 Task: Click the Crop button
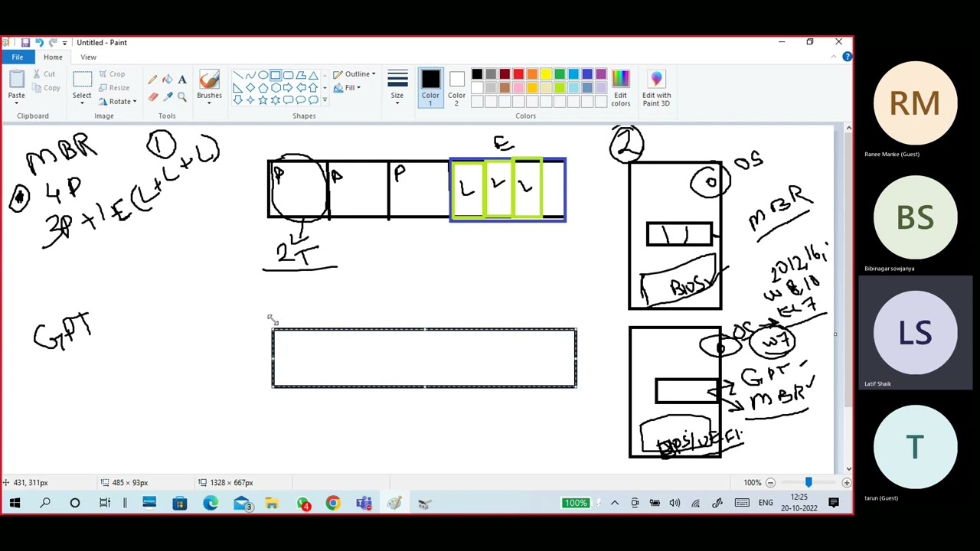[x=111, y=74]
